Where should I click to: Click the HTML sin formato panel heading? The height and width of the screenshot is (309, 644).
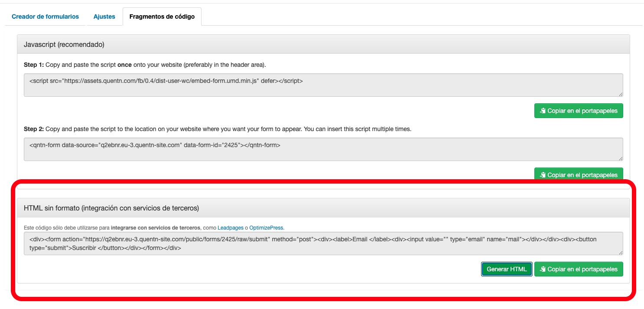323,208
